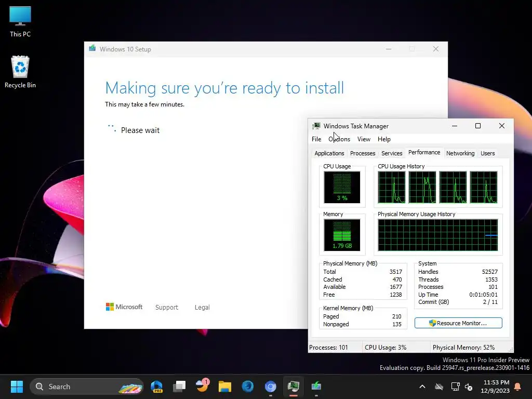Screen dimensions: 532x399
Task: Open the Chromium taskbar icon
Action: [270, 387]
